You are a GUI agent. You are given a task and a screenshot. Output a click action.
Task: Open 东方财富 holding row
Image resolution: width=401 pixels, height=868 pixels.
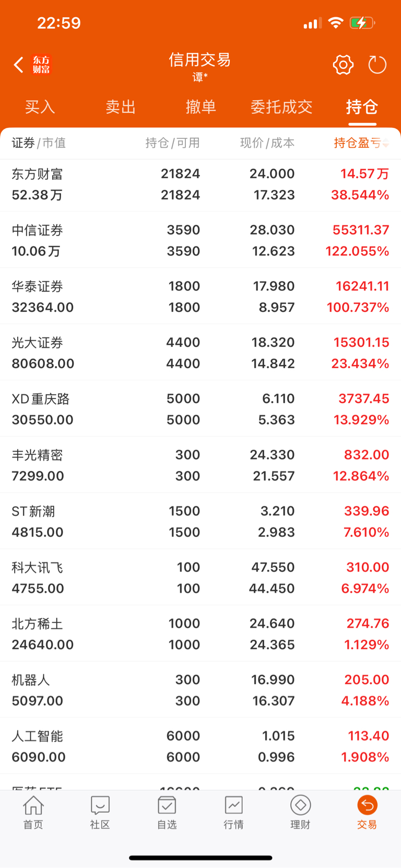[x=200, y=184]
